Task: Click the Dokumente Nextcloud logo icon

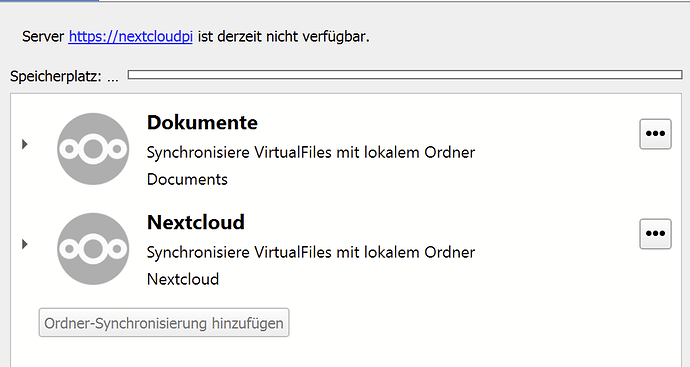Action: coord(93,149)
